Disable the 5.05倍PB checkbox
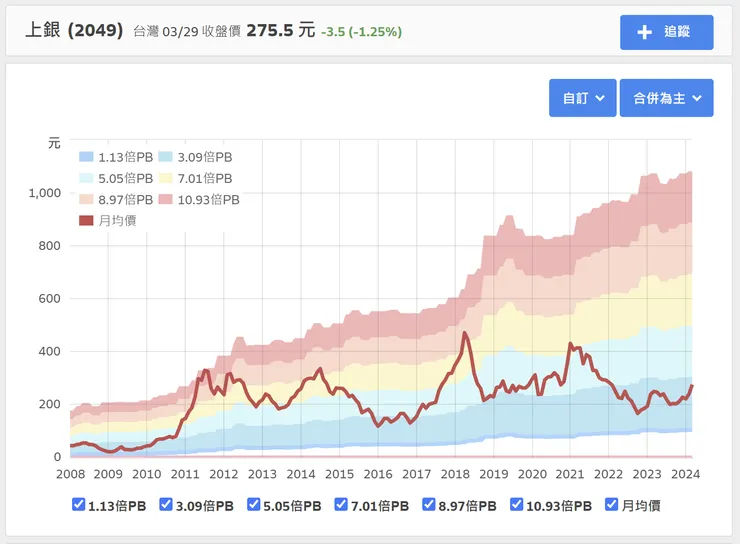The width and height of the screenshot is (740, 544). [254, 505]
